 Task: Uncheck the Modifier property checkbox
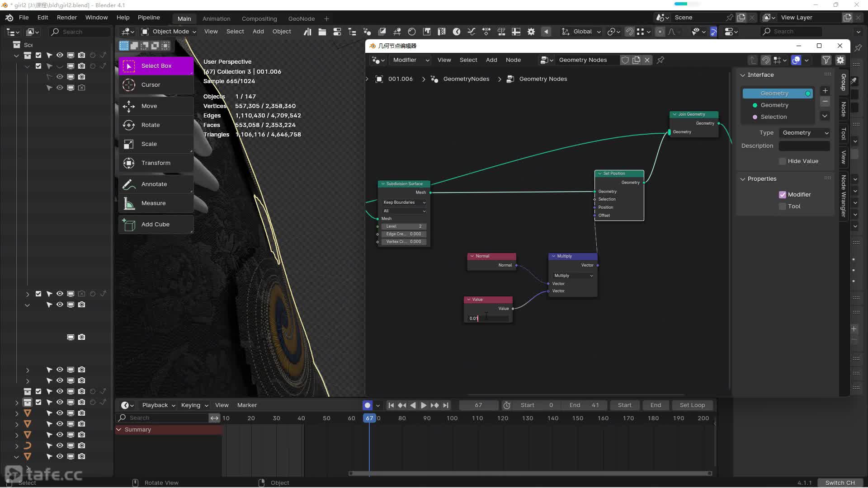coord(783,195)
